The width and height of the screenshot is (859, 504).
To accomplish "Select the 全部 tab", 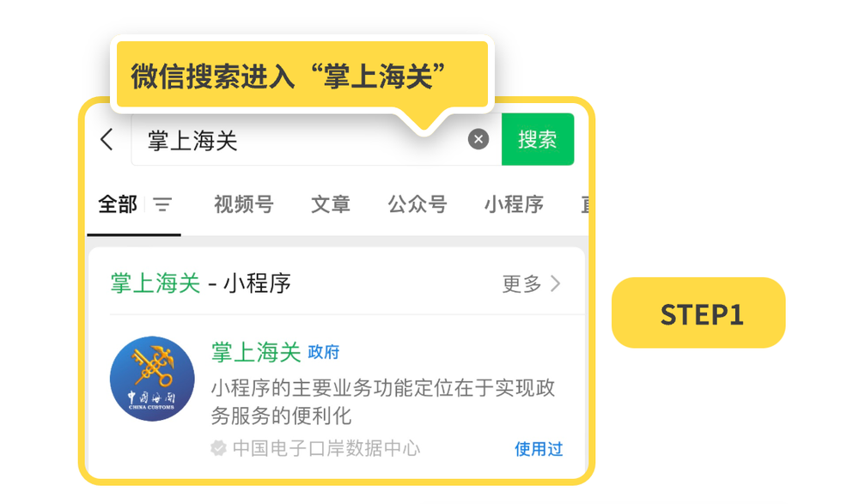I will (x=118, y=204).
